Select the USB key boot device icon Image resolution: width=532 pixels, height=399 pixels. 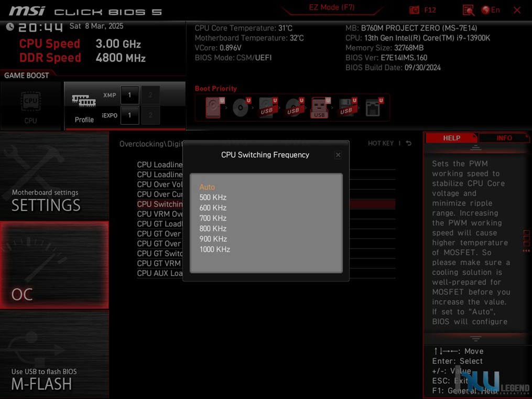pyautogui.click(x=320, y=108)
